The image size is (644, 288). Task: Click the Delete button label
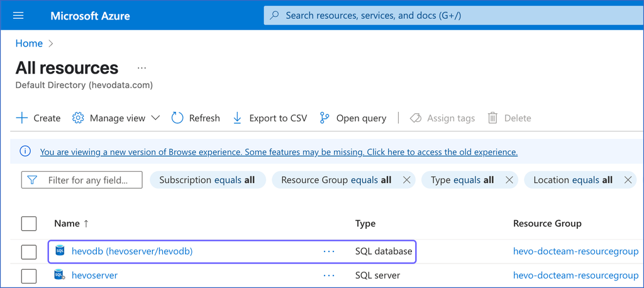click(518, 118)
